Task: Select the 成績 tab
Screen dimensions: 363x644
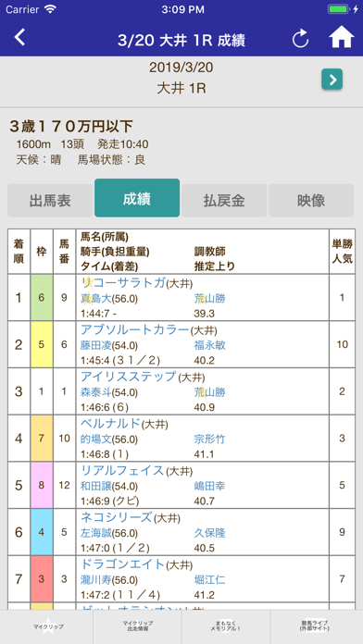Action: click(x=137, y=198)
